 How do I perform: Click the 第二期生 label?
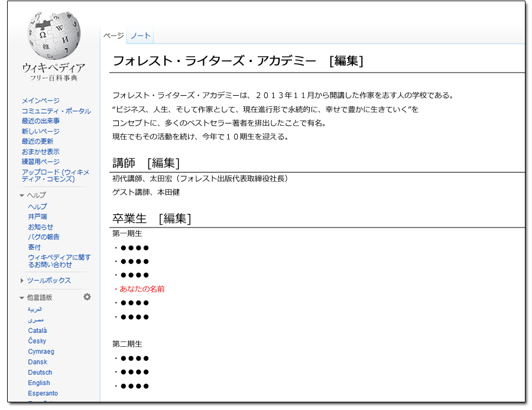(x=127, y=344)
